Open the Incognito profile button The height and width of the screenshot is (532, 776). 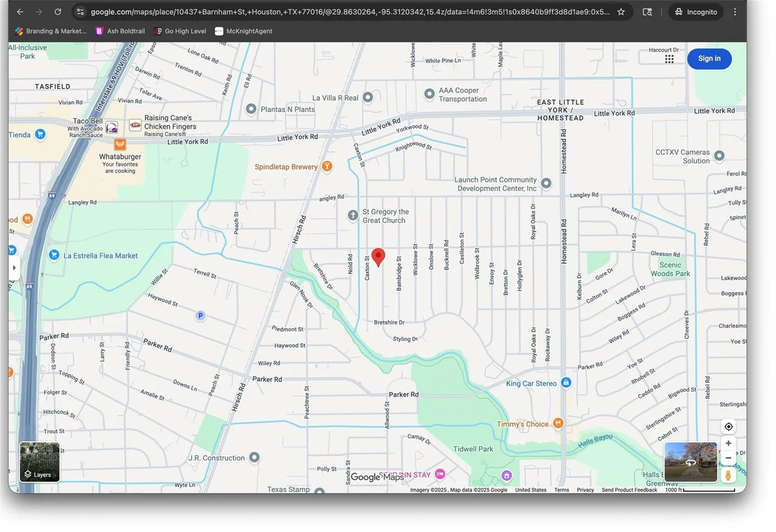pos(696,12)
